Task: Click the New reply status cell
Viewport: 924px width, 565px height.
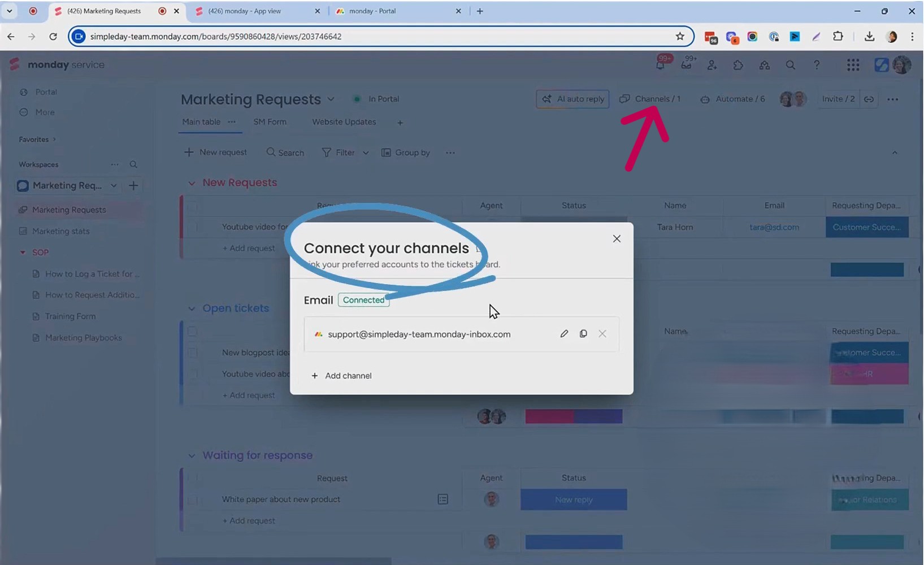Action: 574,499
